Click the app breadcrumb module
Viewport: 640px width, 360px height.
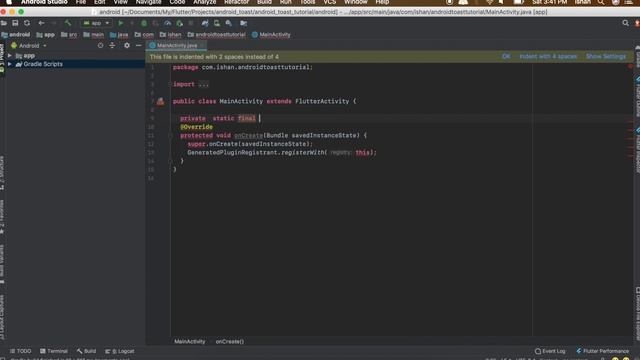[x=46, y=35]
